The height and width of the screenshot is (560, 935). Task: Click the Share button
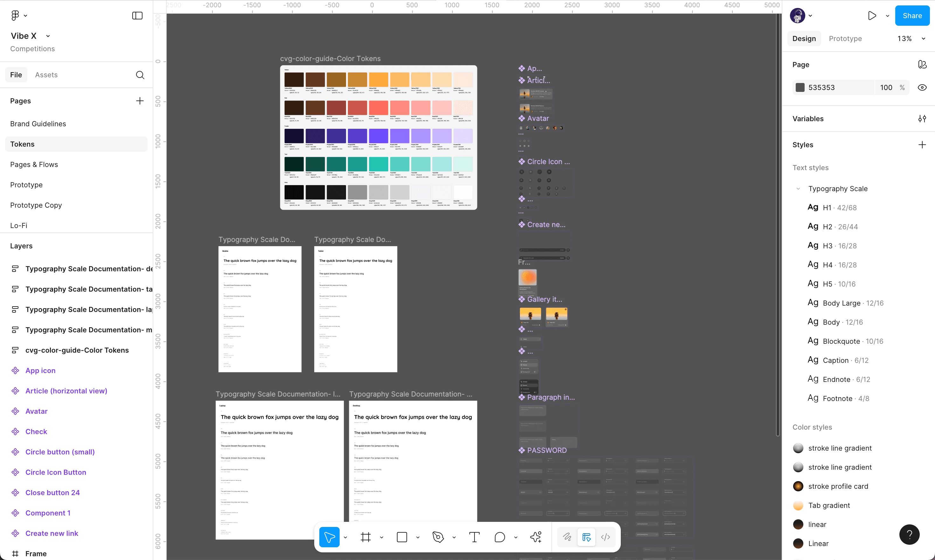[x=912, y=16]
